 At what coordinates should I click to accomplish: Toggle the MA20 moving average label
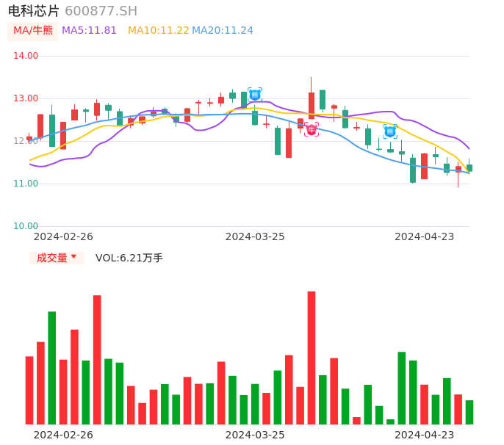(223, 31)
